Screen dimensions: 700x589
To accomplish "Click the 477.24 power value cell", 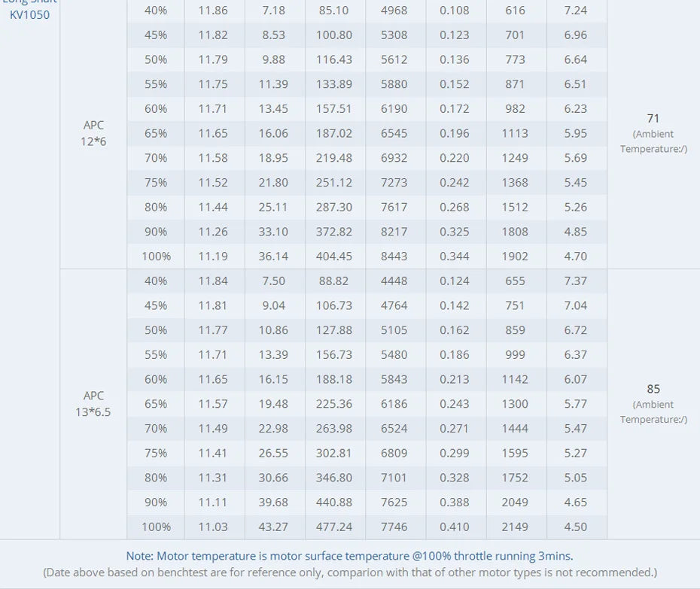I will [334, 527].
